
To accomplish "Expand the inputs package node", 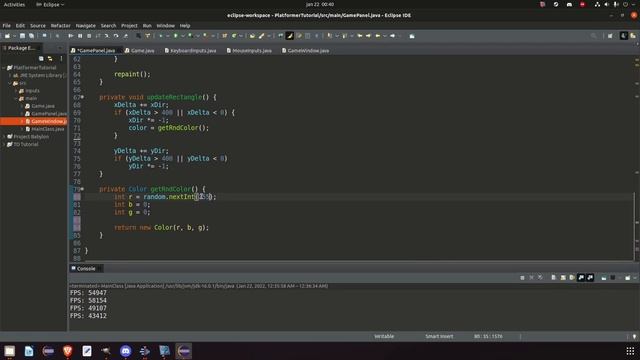I will coord(16,91).
